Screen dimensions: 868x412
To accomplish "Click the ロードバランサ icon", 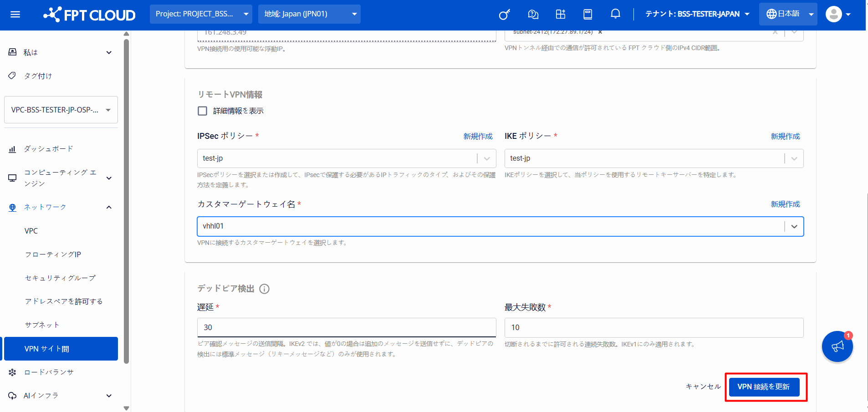I will click(12, 372).
